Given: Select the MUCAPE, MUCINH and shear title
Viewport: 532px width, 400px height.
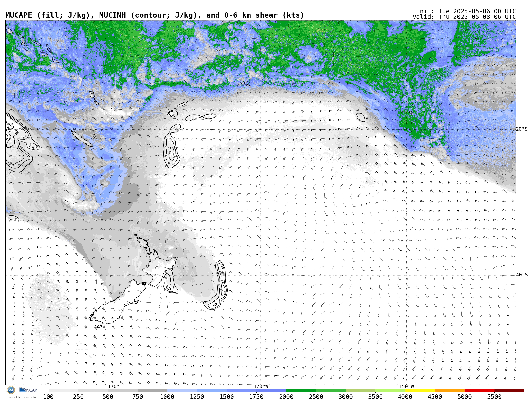Looking at the screenshot, I should (x=155, y=15).
